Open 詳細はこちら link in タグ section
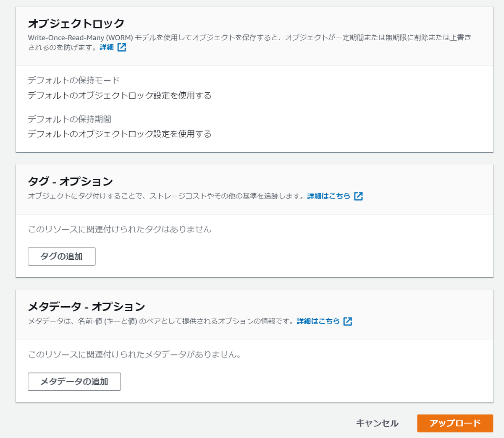Image resolution: width=504 pixels, height=438 pixels. [329, 196]
